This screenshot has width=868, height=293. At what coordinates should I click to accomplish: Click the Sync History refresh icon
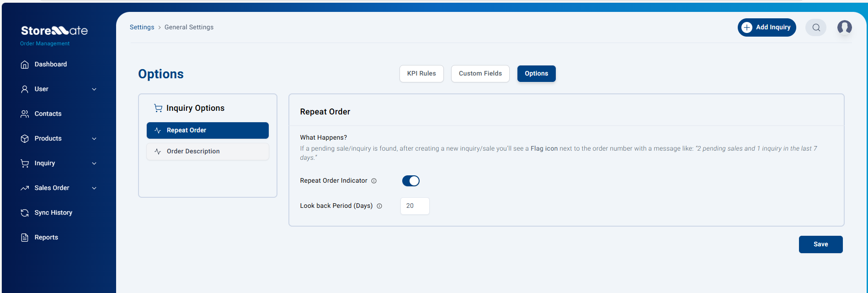click(x=25, y=213)
